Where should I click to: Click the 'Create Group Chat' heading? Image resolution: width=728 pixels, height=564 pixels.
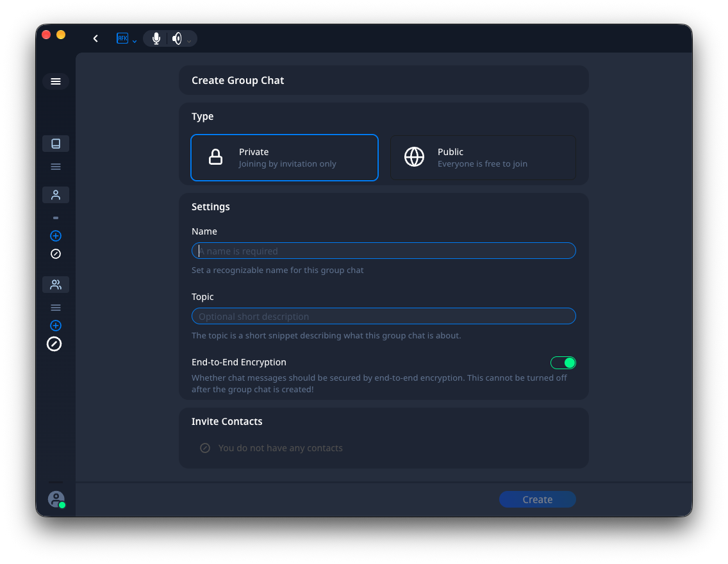[x=238, y=81]
